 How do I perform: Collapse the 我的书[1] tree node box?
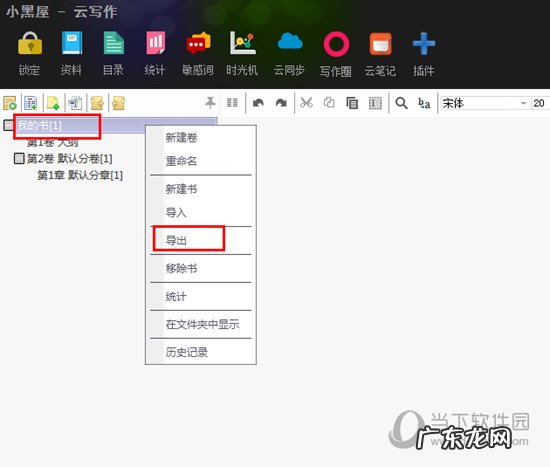tap(8, 125)
